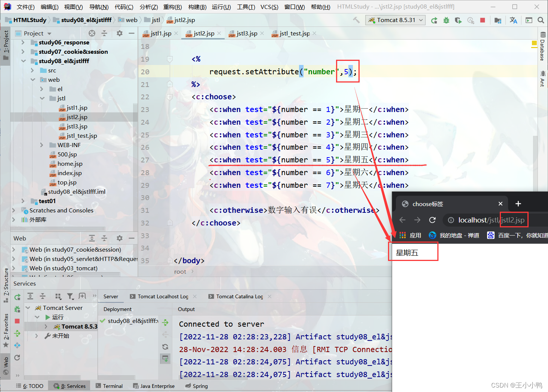The height and width of the screenshot is (392, 548).
Task: Open 代码(C) menu
Action: 124,7
